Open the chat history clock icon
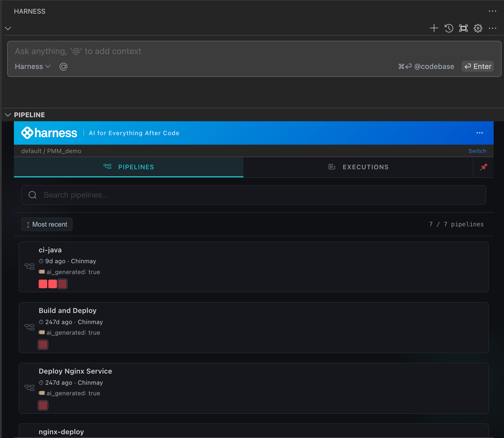Screen dimensions: 504x438 [x=449, y=28]
